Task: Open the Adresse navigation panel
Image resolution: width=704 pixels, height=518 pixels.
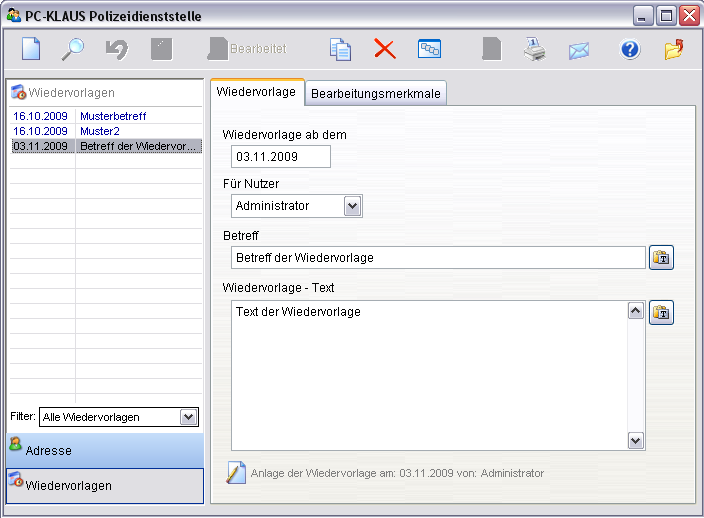Action: point(105,450)
